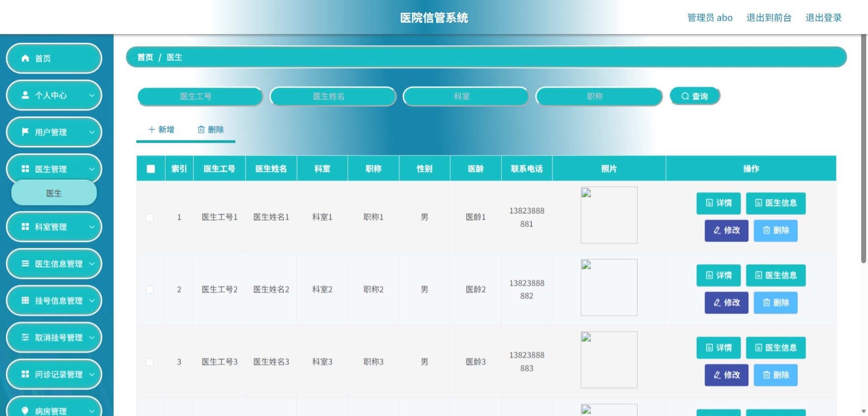Image resolution: width=868 pixels, height=416 pixels.
Task: Expand the 问诊记录管理 menu chevron
Action: coord(92,375)
